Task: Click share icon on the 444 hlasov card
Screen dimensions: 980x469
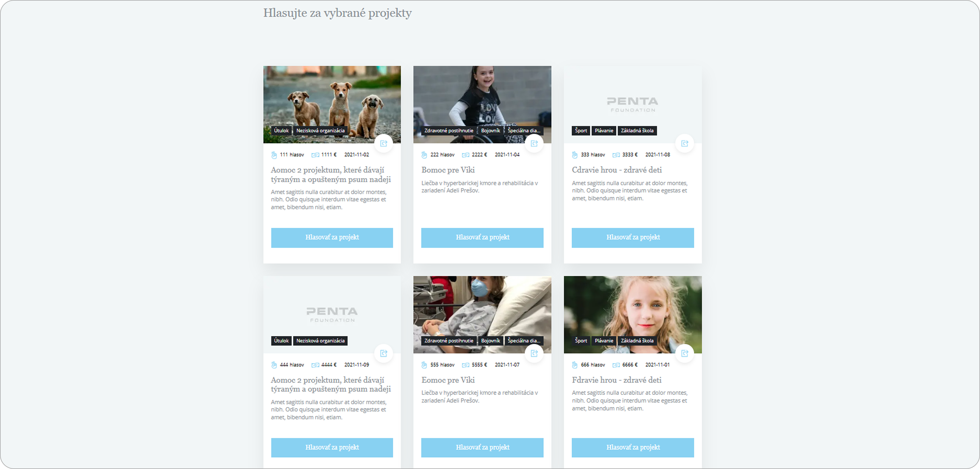Action: click(x=384, y=353)
